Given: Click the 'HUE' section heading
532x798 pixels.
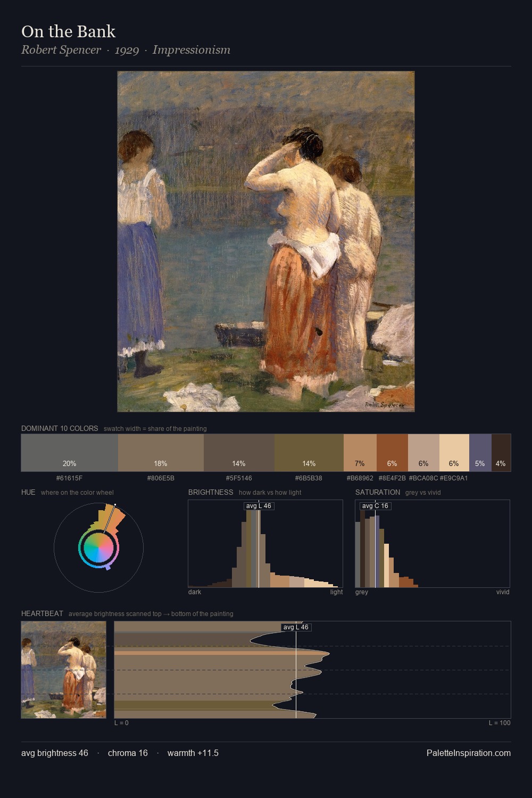Looking at the screenshot, I should coord(28,492).
